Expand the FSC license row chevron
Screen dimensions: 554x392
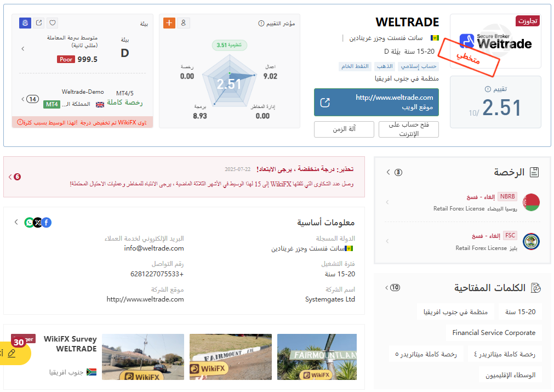(387, 241)
